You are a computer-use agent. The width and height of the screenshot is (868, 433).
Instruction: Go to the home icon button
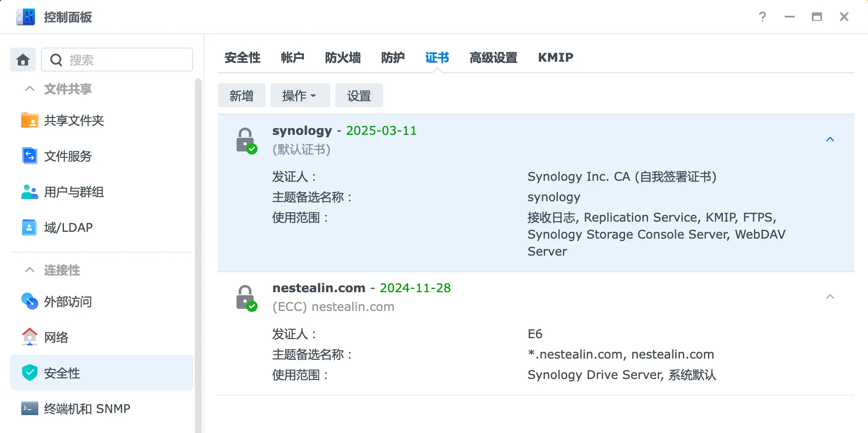(23, 60)
